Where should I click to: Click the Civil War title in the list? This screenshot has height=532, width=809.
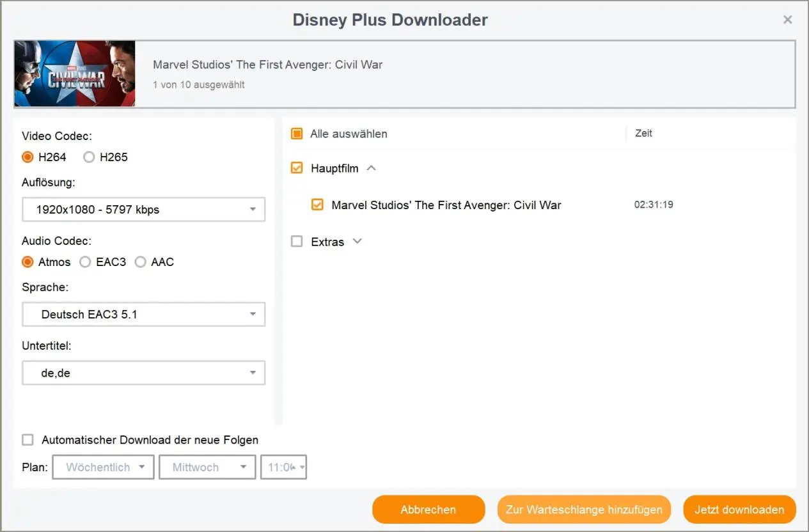point(446,205)
